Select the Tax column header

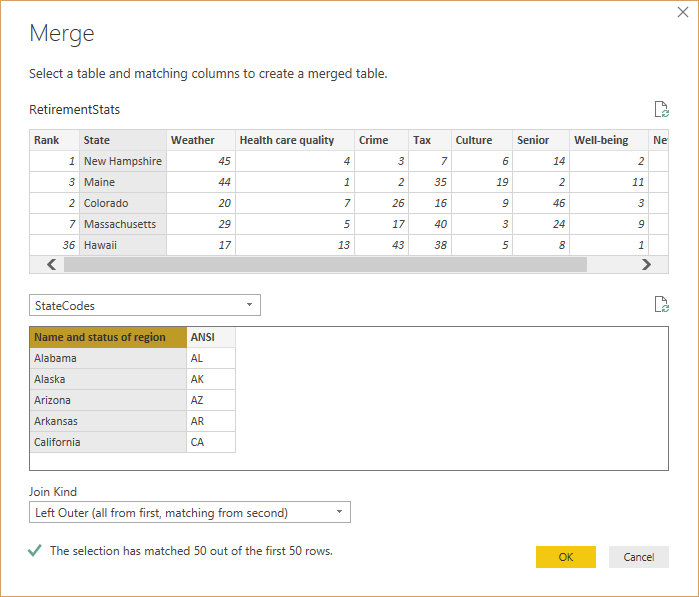click(430, 140)
